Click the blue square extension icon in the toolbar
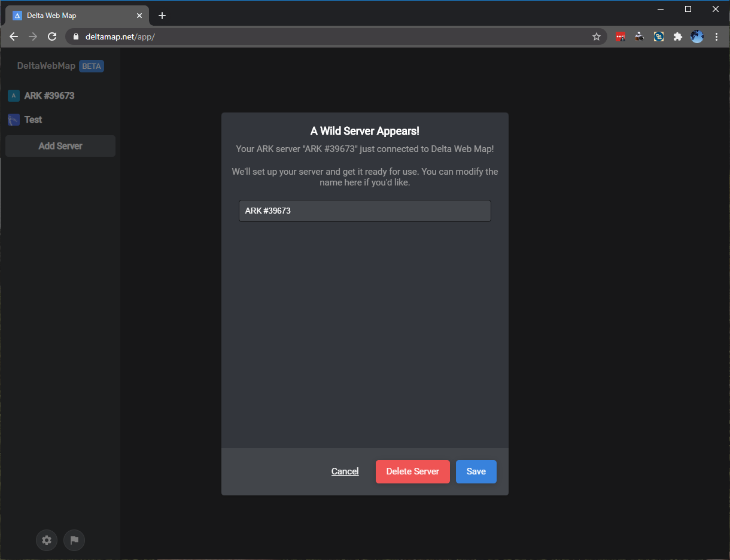Screen dimensions: 730x560 point(659,36)
